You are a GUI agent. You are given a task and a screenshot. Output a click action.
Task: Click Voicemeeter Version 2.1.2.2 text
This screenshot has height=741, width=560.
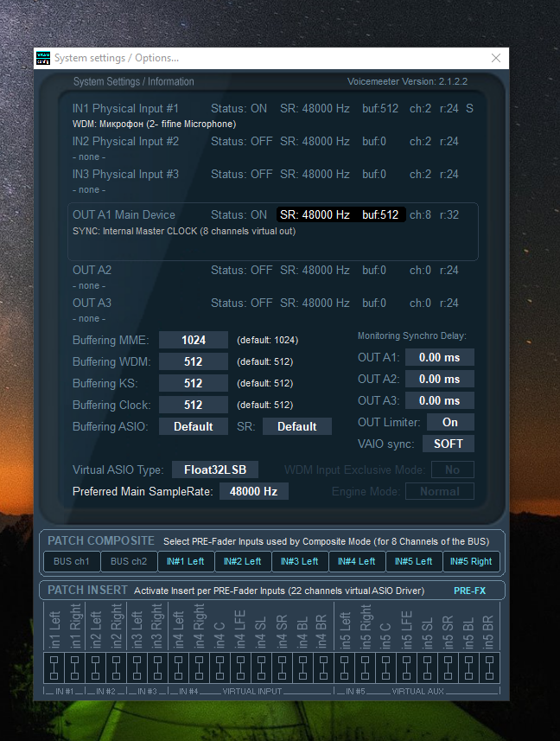coord(408,82)
